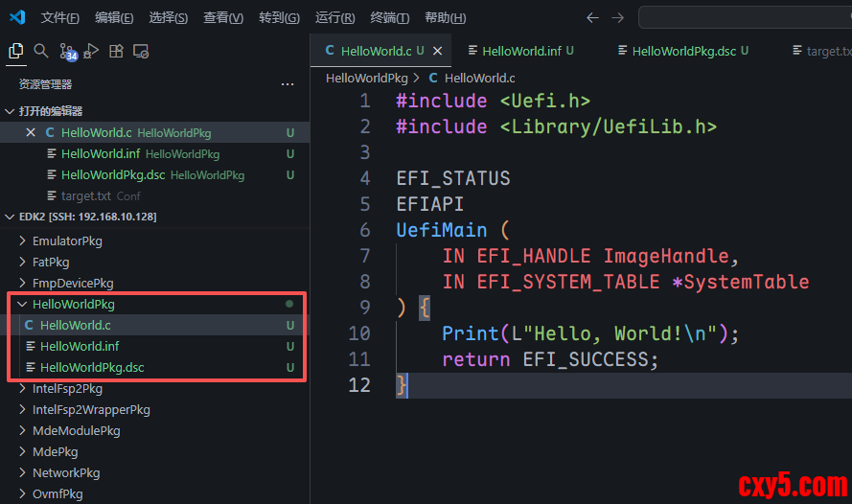Click the command center search box

[x=744, y=18]
